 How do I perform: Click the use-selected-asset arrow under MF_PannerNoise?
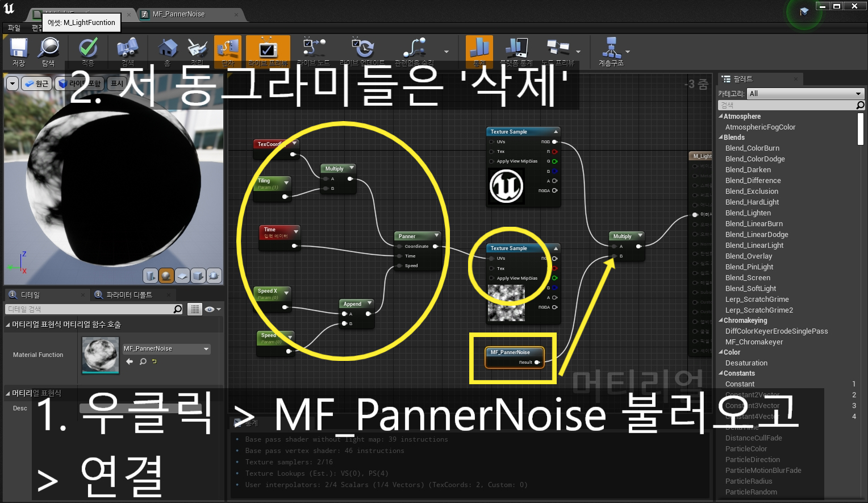tap(130, 361)
